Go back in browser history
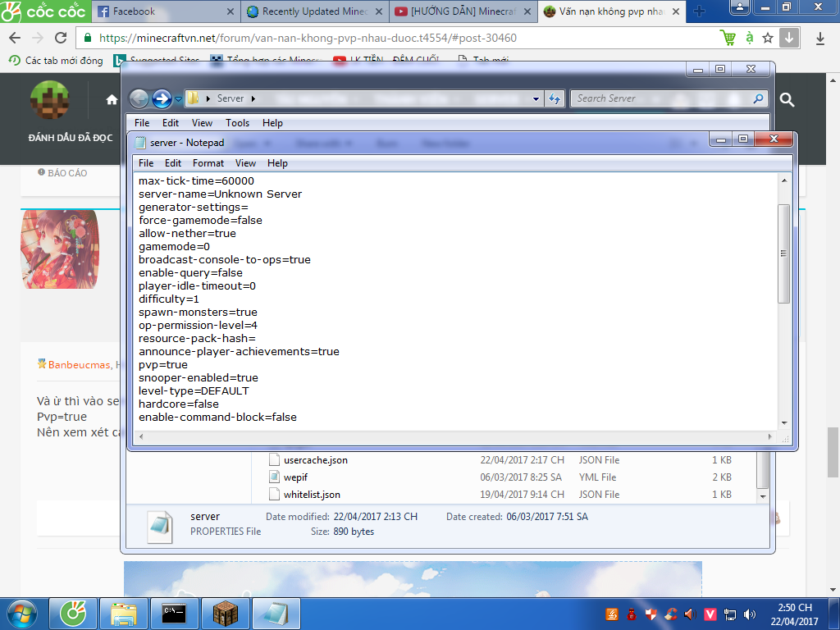The width and height of the screenshot is (840, 630). pos(15,38)
